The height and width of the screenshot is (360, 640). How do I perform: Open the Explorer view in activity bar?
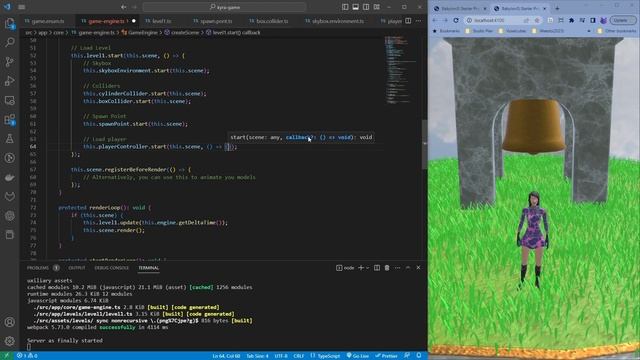coord(10,23)
